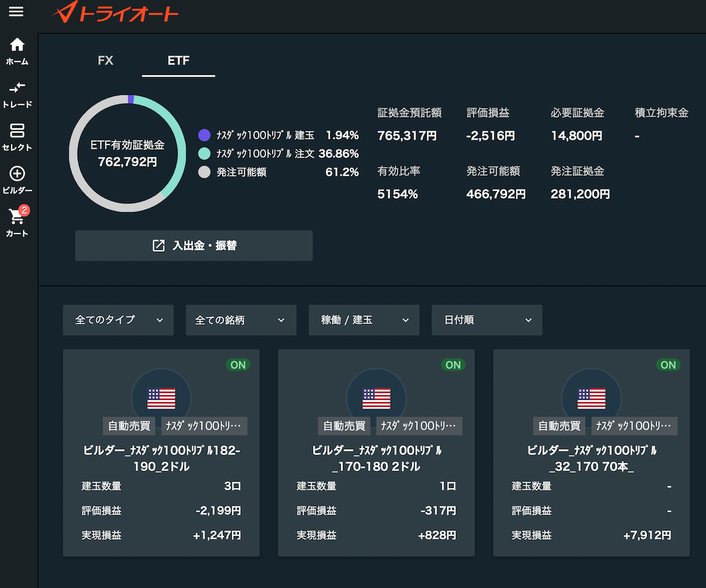Go to Home in sidebar
706x588 pixels.
(x=17, y=51)
